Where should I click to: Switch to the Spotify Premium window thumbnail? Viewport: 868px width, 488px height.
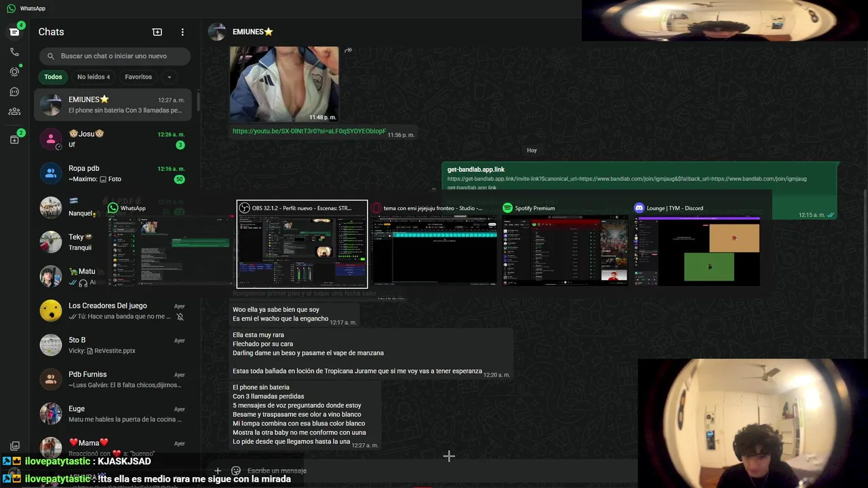(x=566, y=244)
